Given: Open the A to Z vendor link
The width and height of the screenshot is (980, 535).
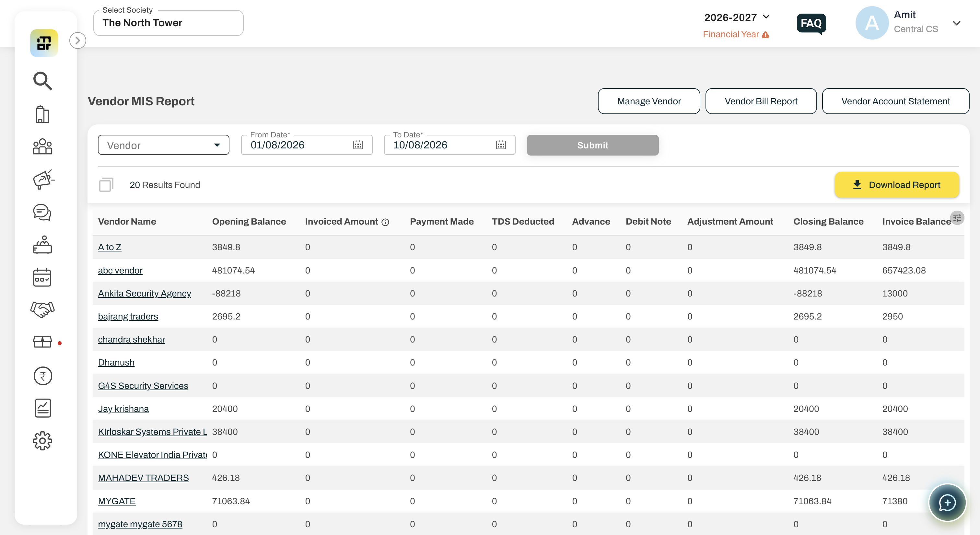Looking at the screenshot, I should [x=110, y=247].
